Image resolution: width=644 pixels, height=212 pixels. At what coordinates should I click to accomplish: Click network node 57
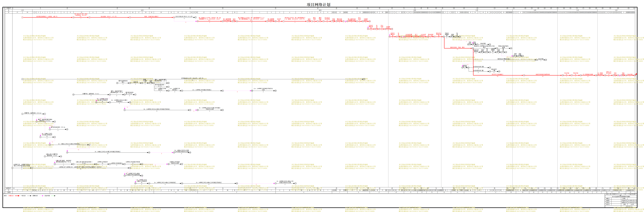tap(196, 17)
